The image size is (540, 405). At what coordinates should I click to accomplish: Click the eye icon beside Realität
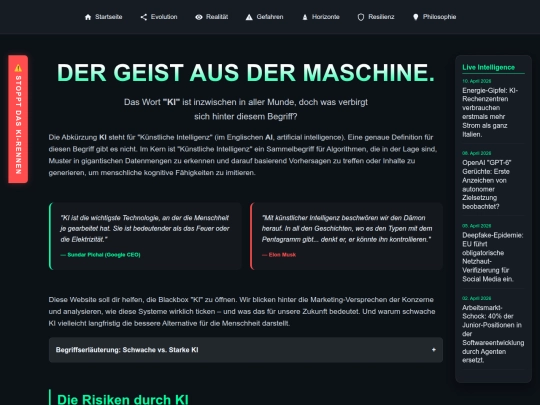[x=199, y=17]
